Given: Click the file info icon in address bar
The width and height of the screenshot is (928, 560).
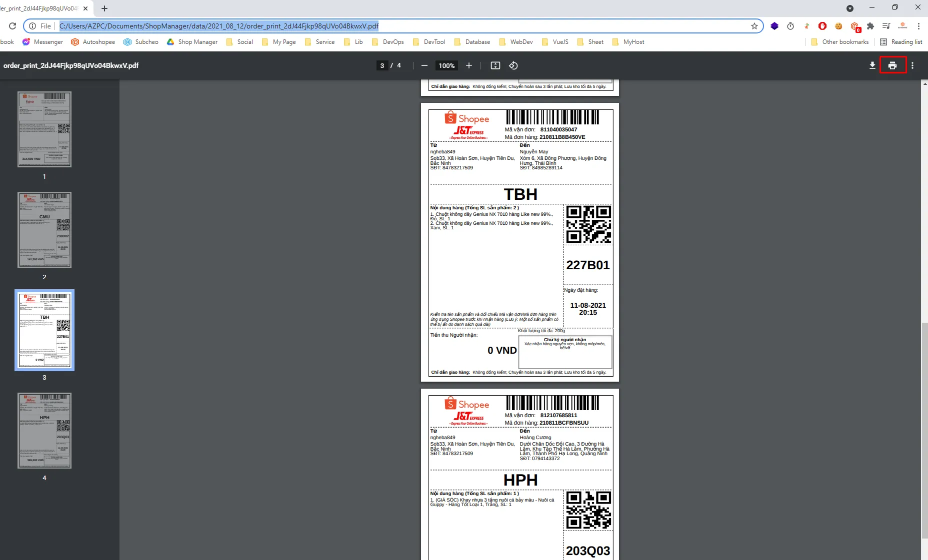Looking at the screenshot, I should point(32,26).
